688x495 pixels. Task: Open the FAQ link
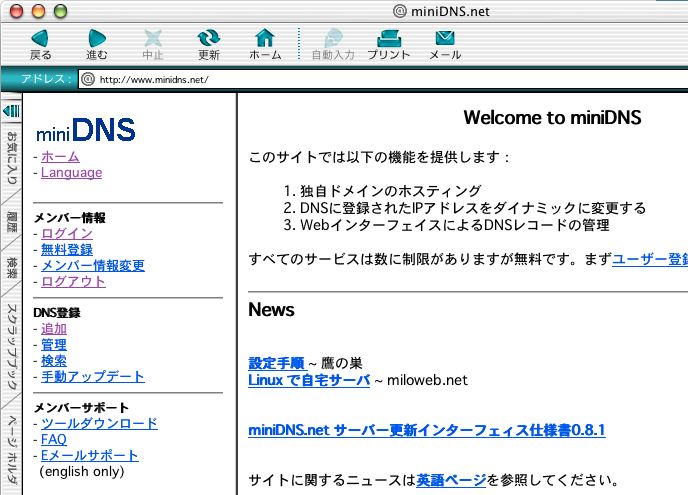pyautogui.click(x=54, y=439)
